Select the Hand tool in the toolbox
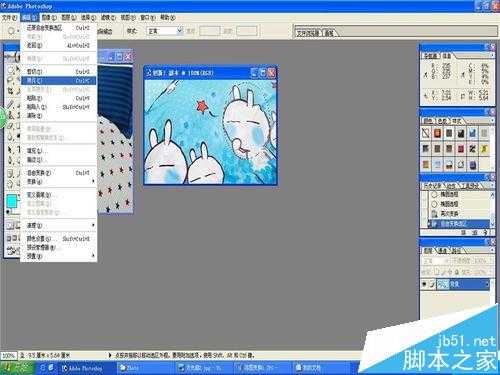 point(11,184)
